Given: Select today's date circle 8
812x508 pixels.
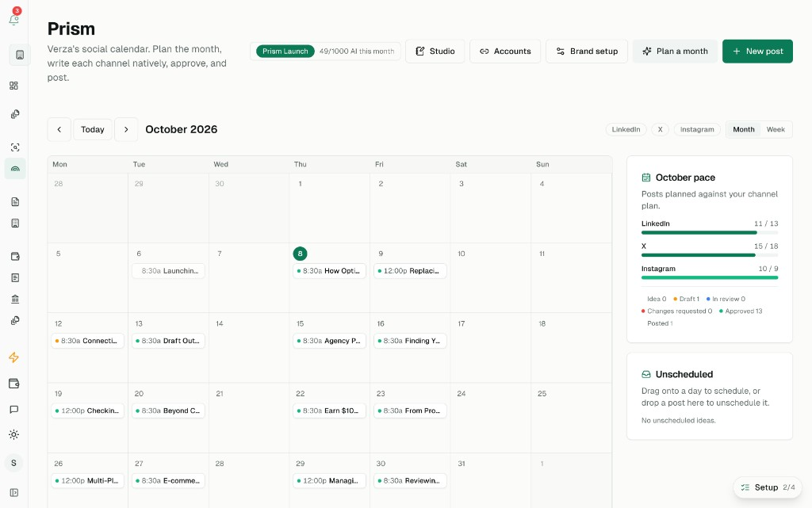Looking at the screenshot, I should (300, 254).
